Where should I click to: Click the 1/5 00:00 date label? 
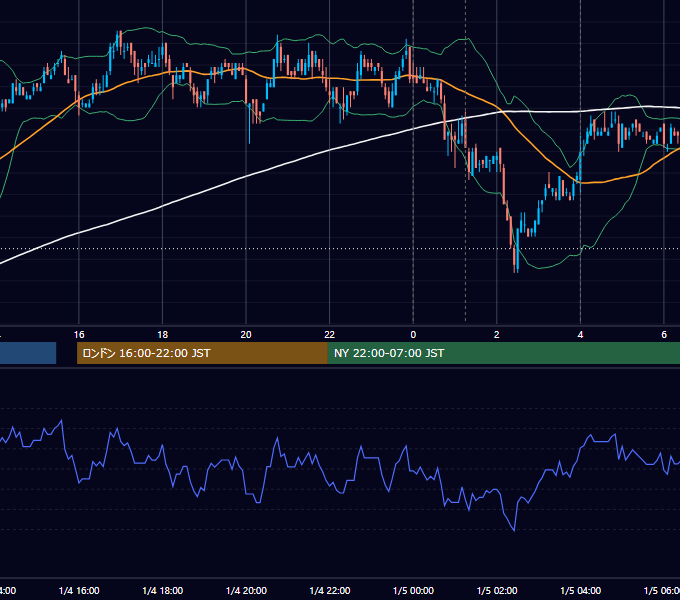[413, 590]
